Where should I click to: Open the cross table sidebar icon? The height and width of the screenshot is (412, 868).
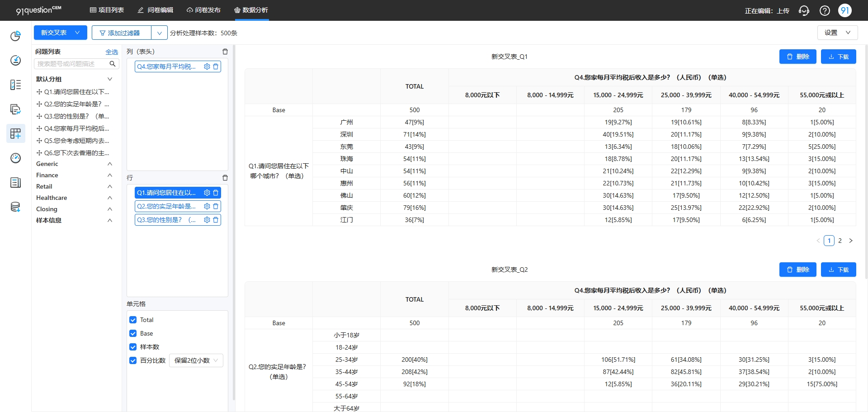tap(15, 133)
